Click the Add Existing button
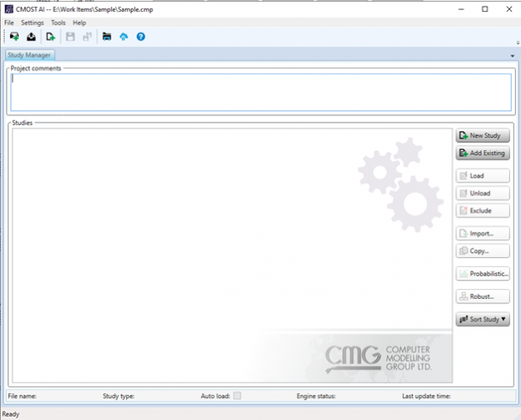The width and height of the screenshot is (521, 420). click(x=483, y=154)
